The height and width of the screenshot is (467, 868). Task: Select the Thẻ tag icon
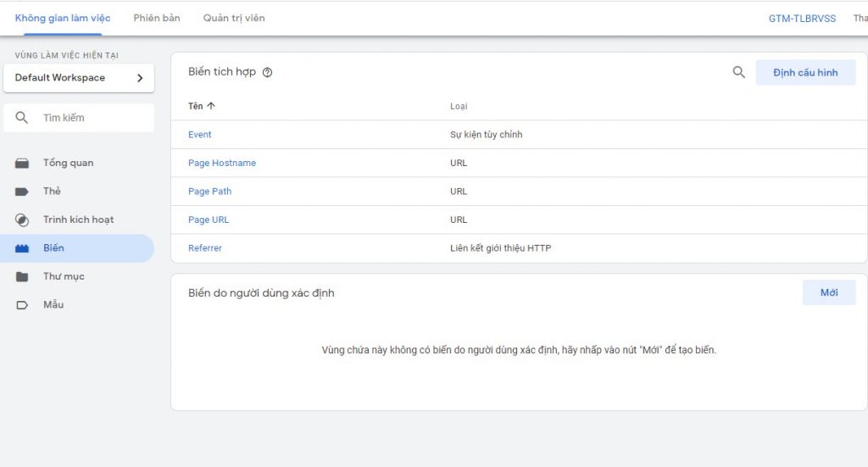click(x=21, y=192)
